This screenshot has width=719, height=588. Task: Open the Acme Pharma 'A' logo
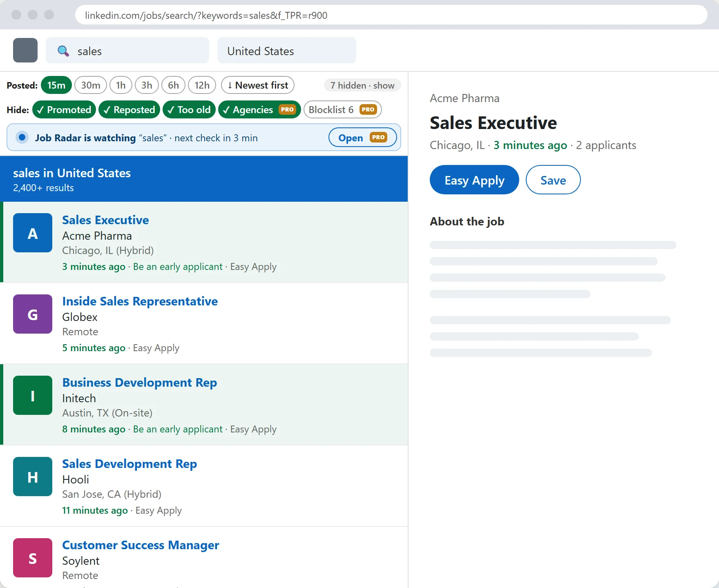pyautogui.click(x=33, y=233)
